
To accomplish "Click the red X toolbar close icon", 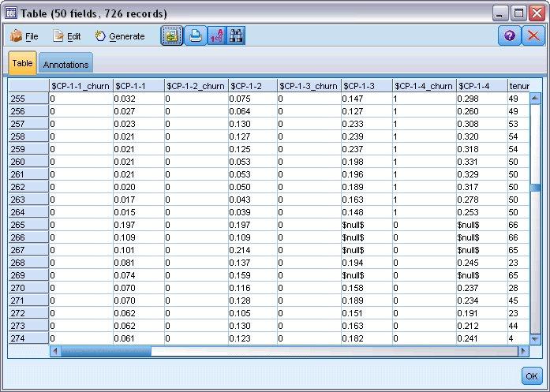I will 533,35.
